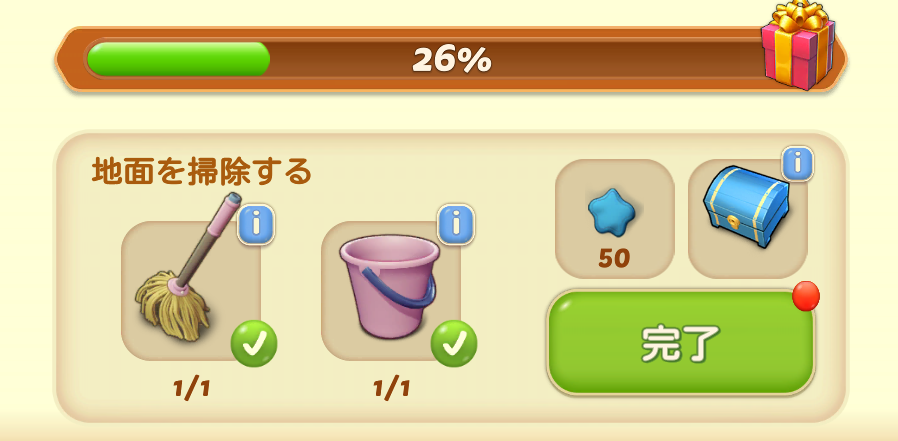The width and height of the screenshot is (898, 441).
Task: Click the unfilled brown progress bar area
Action: [x=515, y=59]
